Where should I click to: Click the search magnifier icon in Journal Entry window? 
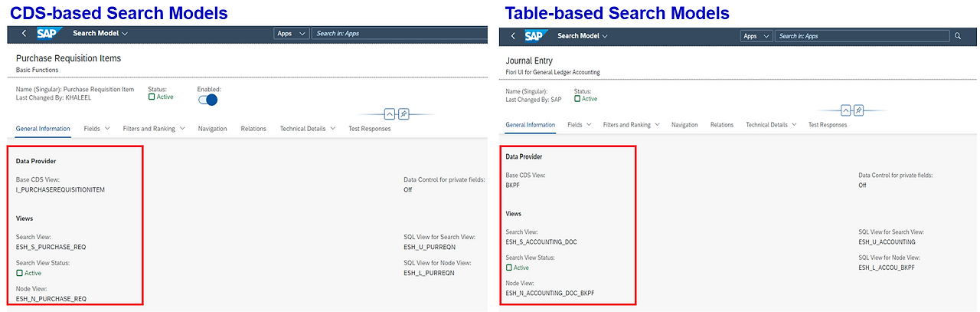(x=957, y=36)
